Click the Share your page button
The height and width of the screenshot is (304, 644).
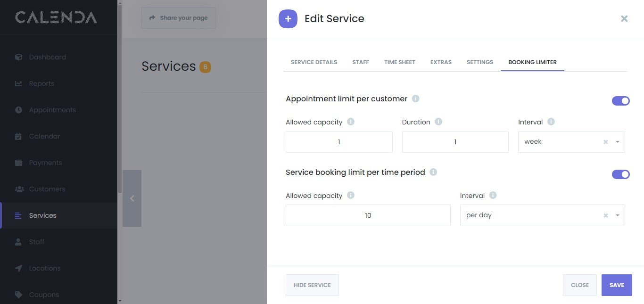(179, 18)
